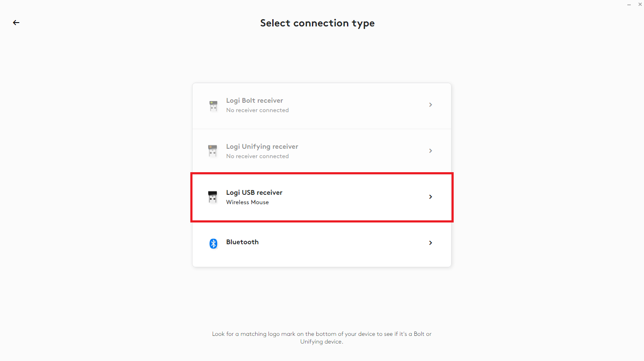This screenshot has height=361, width=644.
Task: Go back using the left arrow
Action: click(x=16, y=23)
